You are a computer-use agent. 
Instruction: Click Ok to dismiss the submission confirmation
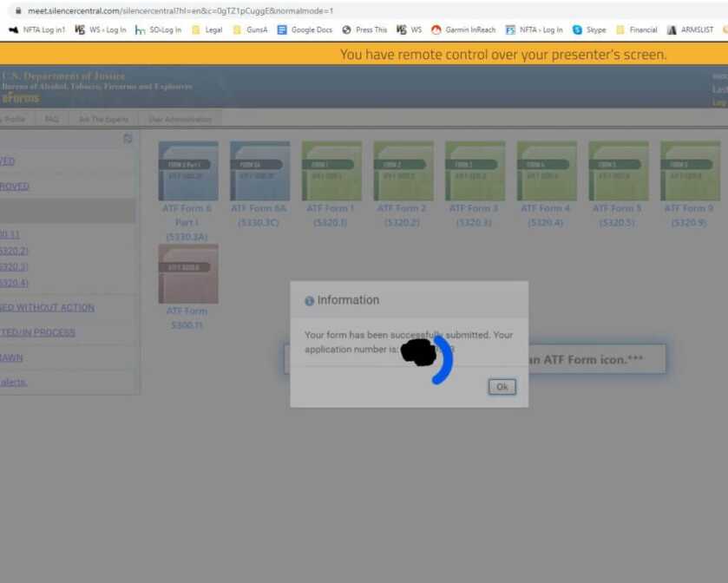click(501, 387)
